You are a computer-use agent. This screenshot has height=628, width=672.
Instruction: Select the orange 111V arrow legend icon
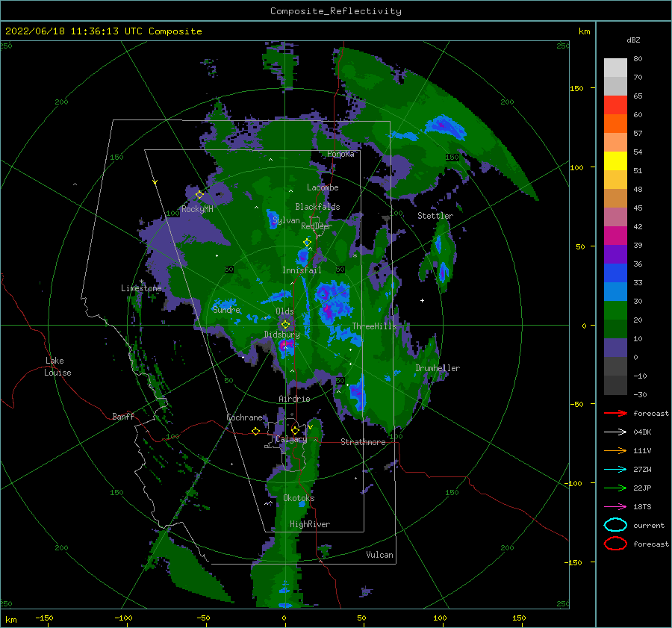615,450
